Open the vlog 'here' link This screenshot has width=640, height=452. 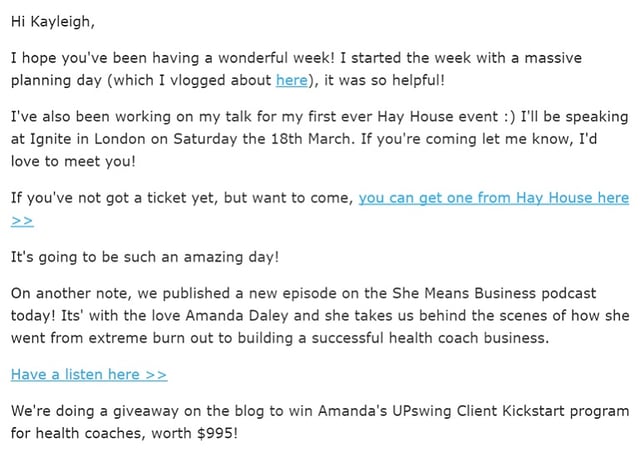(292, 80)
